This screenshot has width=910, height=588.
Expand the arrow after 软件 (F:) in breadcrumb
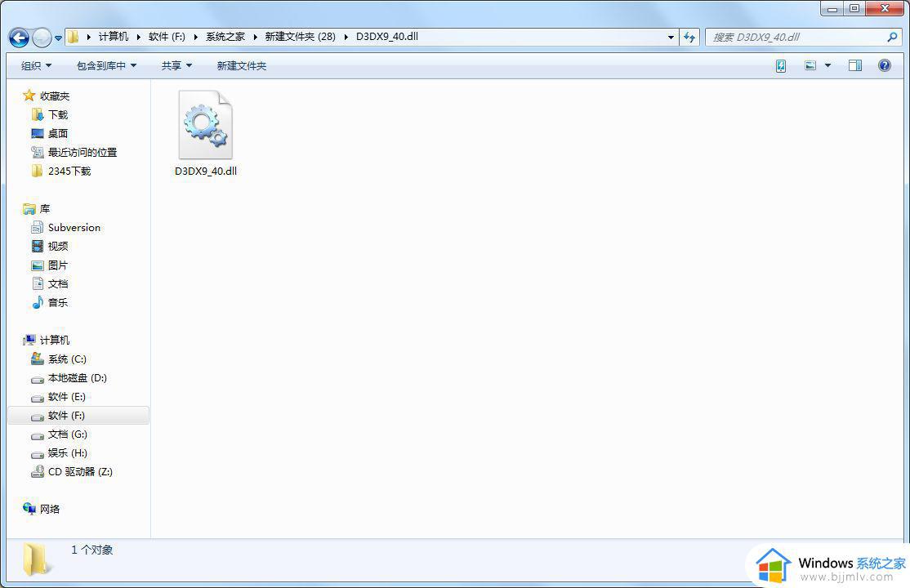tap(195, 37)
